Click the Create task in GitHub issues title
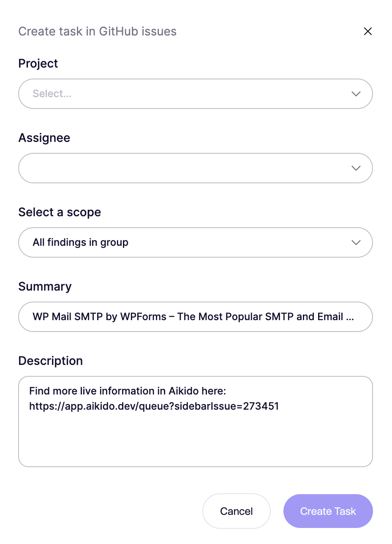The image size is (392, 544). [98, 31]
